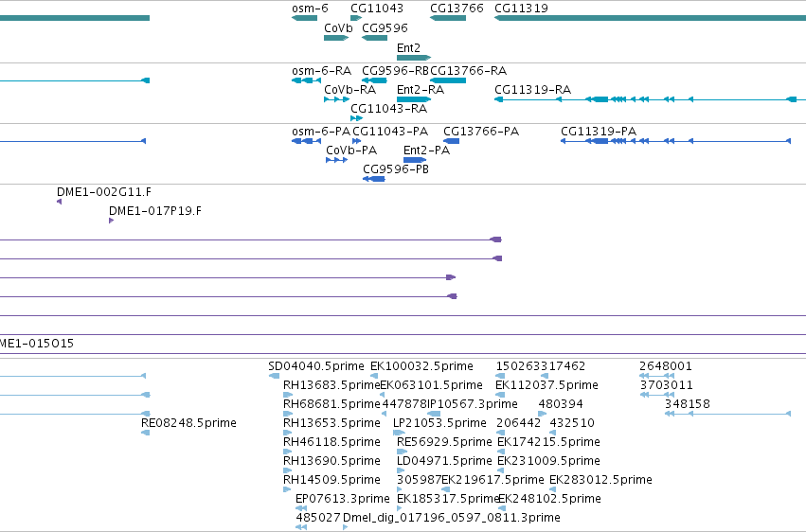Select the 485027 alignment label

pyautogui.click(x=318, y=519)
